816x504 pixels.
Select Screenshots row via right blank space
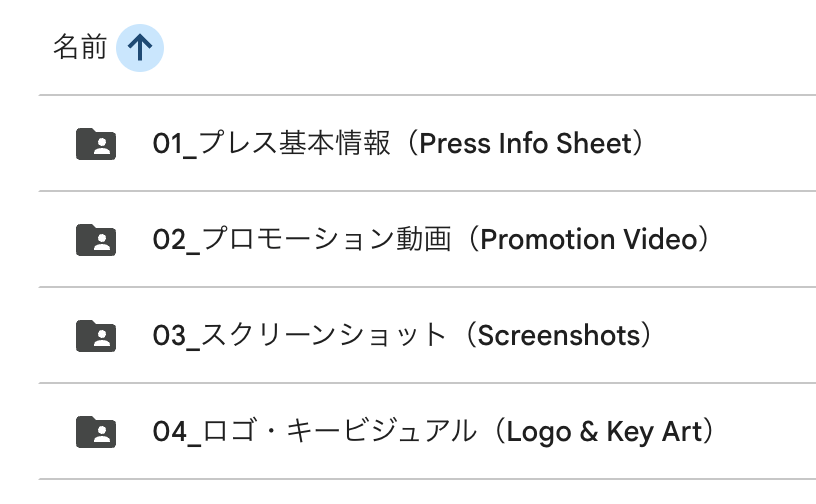click(x=740, y=336)
